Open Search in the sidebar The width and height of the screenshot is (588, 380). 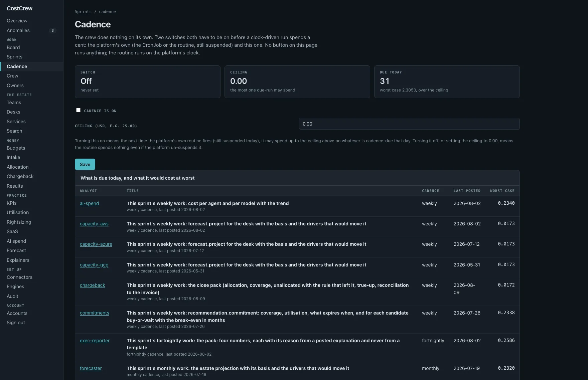(31, 131)
